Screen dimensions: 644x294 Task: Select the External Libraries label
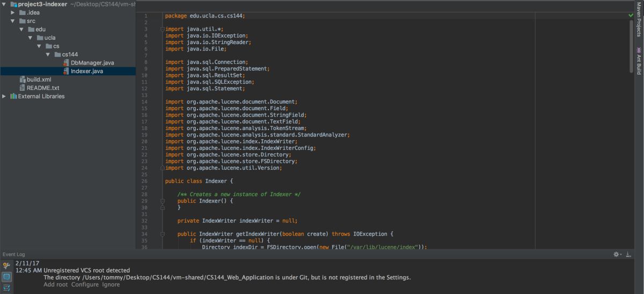click(41, 96)
